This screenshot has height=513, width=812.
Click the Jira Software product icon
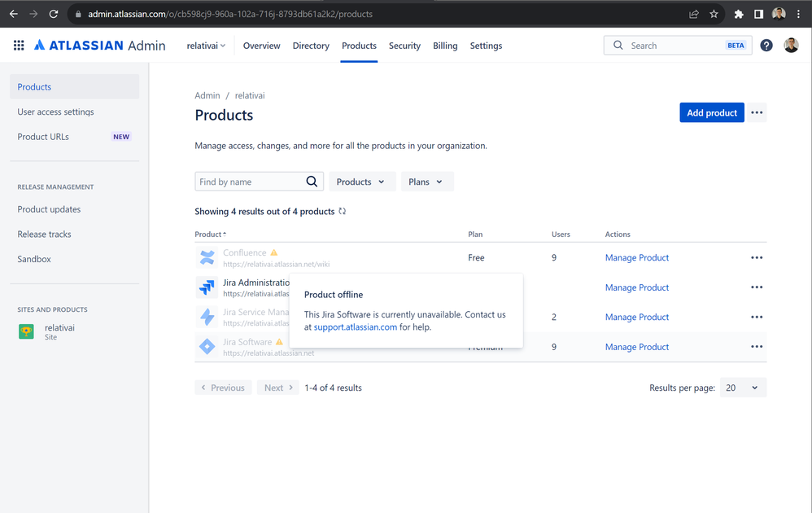pos(207,347)
